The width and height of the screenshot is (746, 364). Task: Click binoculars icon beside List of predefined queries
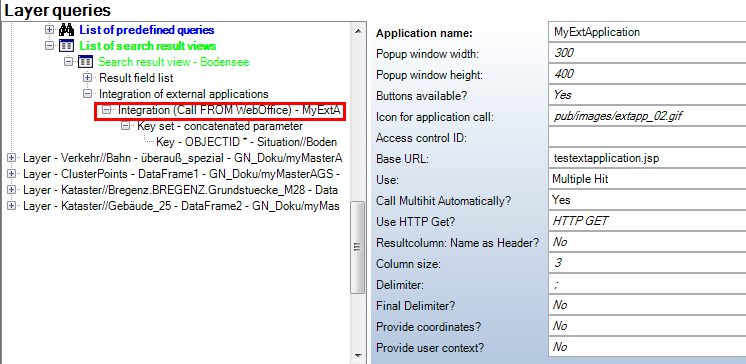click(x=67, y=30)
